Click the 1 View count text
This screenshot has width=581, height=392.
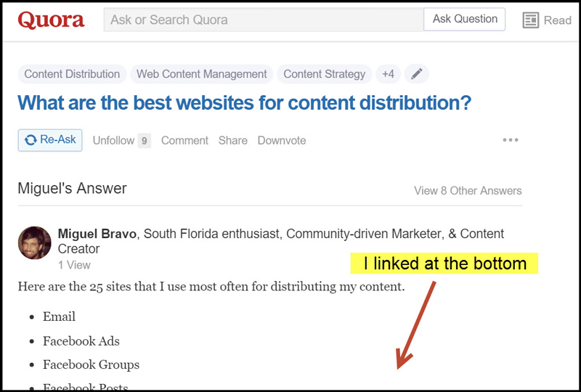point(74,265)
